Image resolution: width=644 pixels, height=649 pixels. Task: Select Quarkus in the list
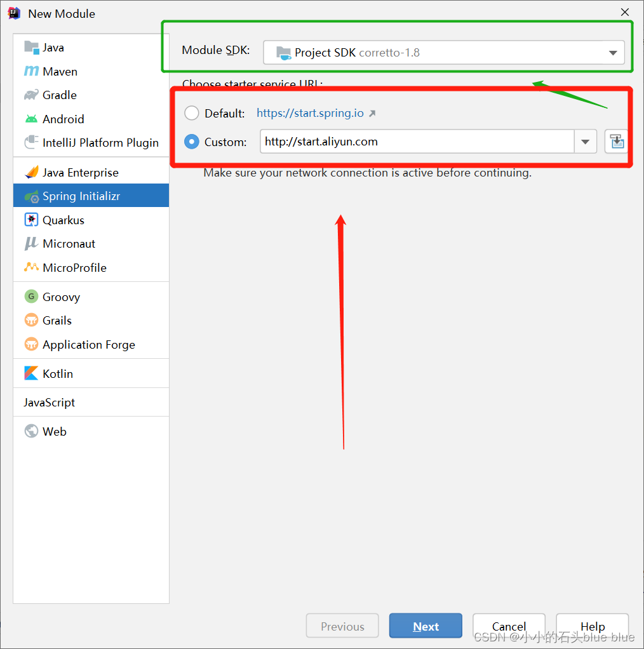(91, 220)
